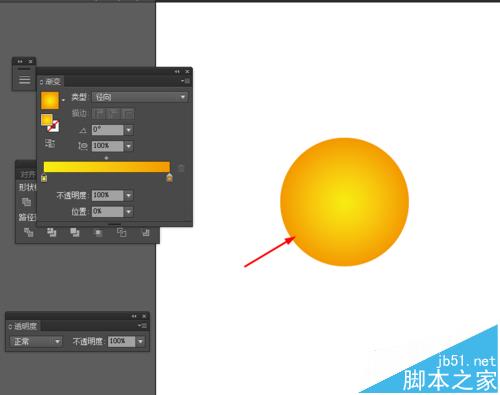Open the transparency panel flyout menu
500x395 pixels.
click(x=143, y=325)
